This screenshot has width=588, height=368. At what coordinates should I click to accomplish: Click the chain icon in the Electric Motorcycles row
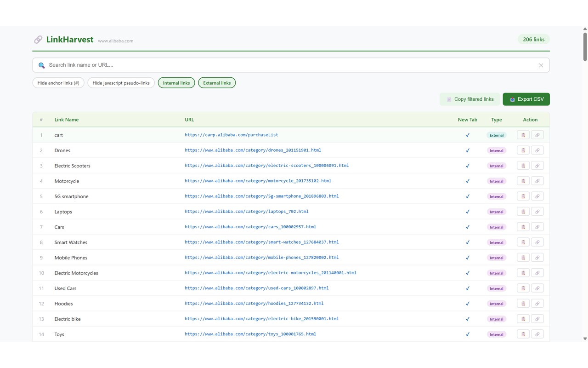(537, 273)
